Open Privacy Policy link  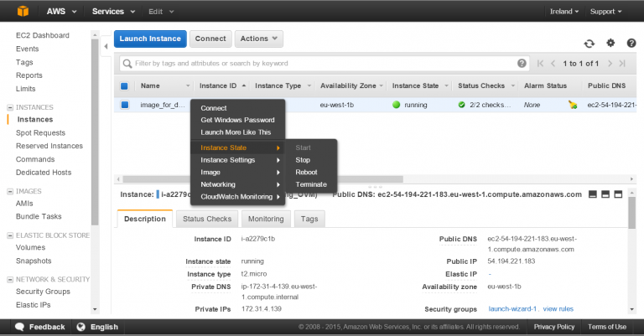point(554,327)
